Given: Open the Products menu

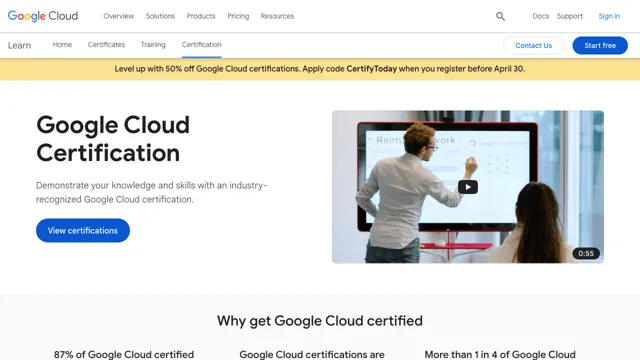Looking at the screenshot, I should pyautogui.click(x=201, y=16).
